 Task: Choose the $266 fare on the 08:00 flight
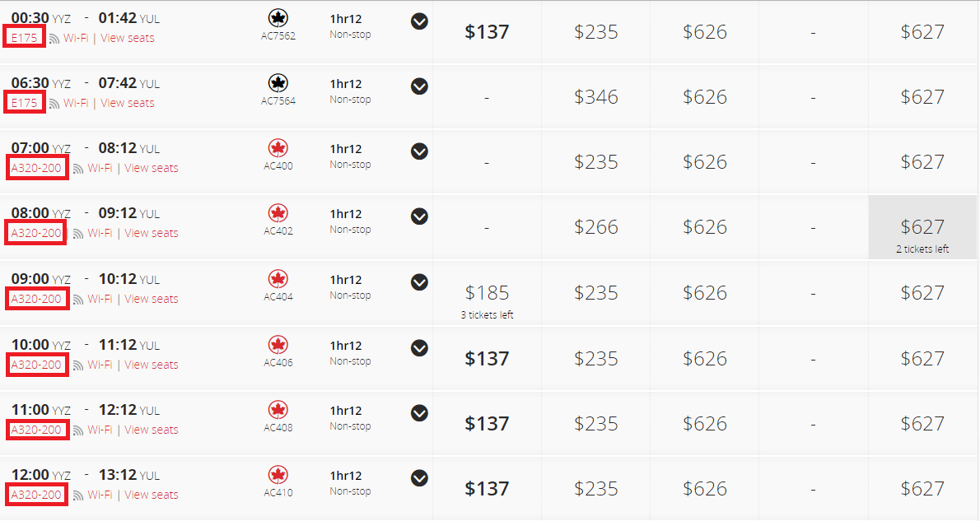click(x=595, y=227)
